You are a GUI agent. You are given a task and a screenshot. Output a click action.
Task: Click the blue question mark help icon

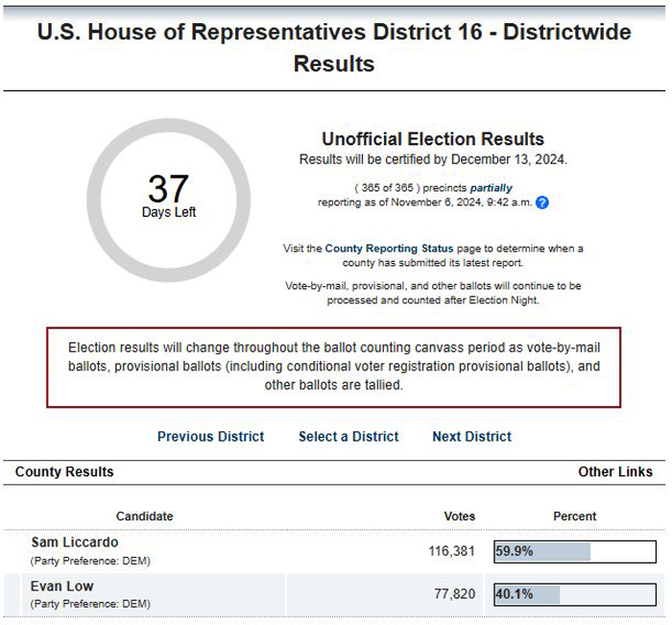(542, 203)
